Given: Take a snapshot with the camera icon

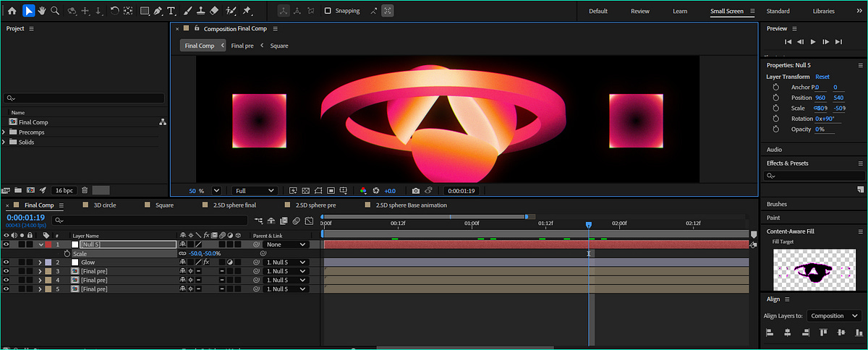Looking at the screenshot, I should click(415, 191).
